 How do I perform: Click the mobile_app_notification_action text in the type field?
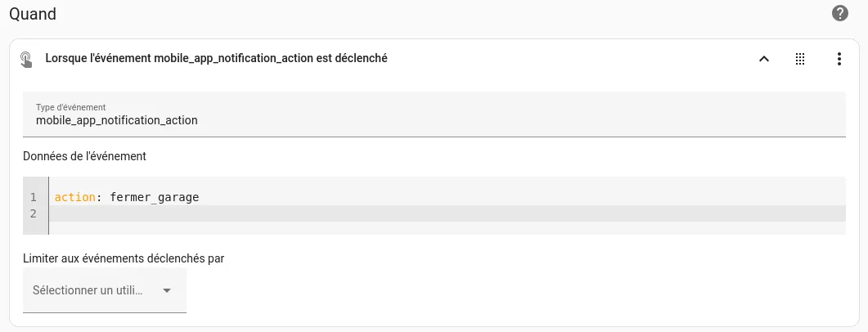[x=117, y=120]
